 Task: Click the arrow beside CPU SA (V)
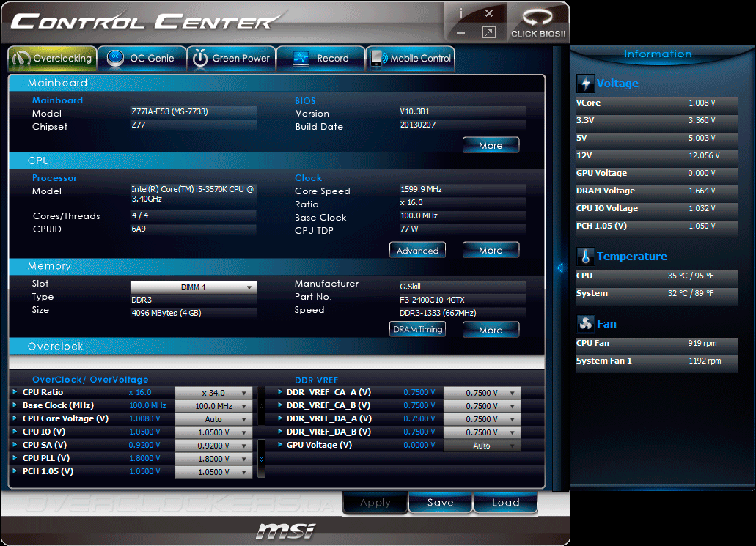[15, 444]
